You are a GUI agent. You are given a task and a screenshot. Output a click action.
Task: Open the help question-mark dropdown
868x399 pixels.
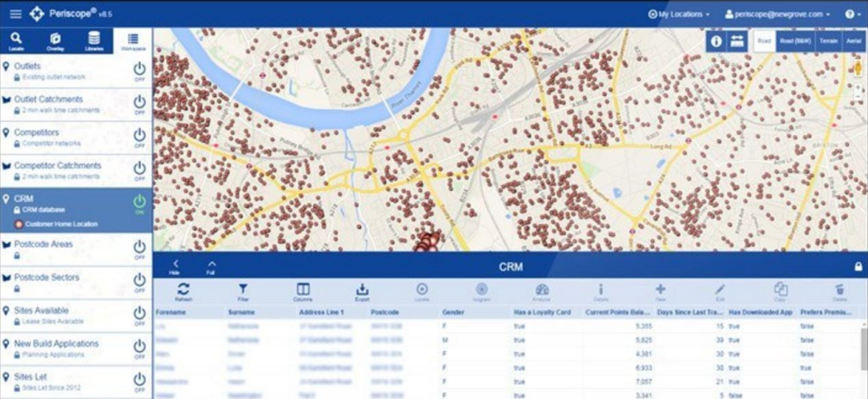pyautogui.click(x=853, y=14)
